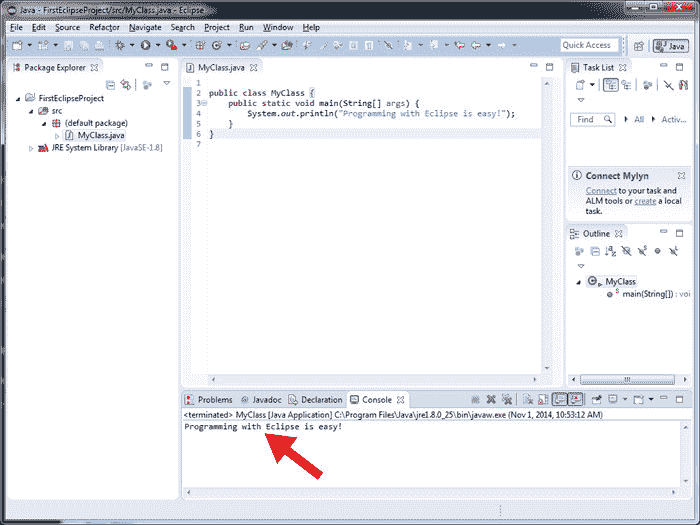Screen dimensions: 700x525
Task: Click the All filter in Task List
Action: (x=639, y=119)
